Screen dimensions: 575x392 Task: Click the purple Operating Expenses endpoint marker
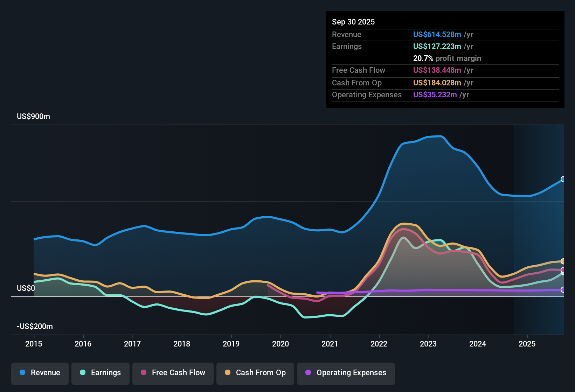563,290
